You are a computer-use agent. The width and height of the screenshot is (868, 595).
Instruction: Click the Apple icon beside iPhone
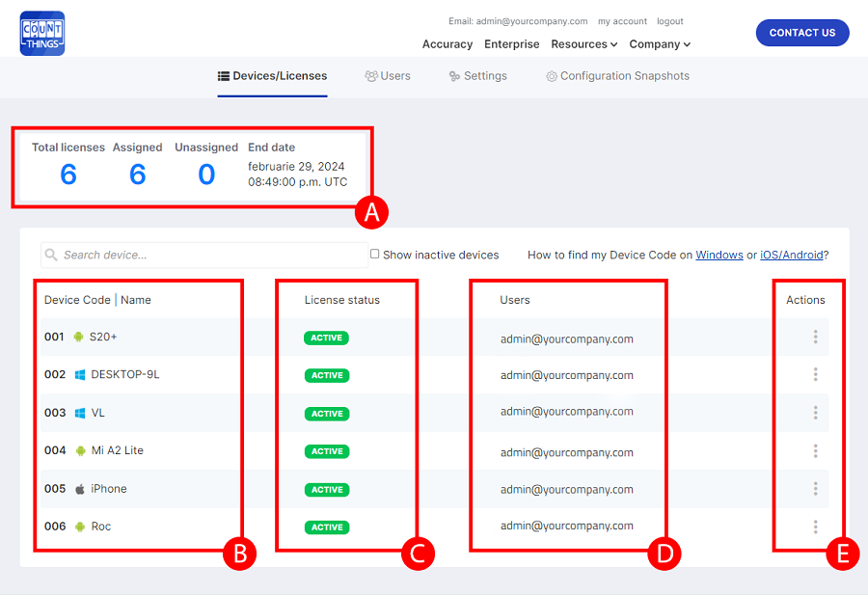[79, 489]
